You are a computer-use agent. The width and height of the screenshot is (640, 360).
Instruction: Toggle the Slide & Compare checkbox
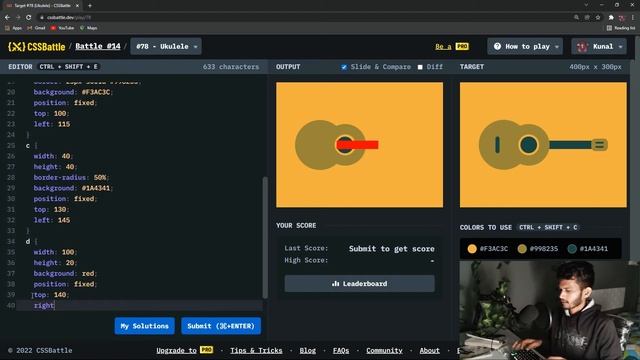(344, 67)
